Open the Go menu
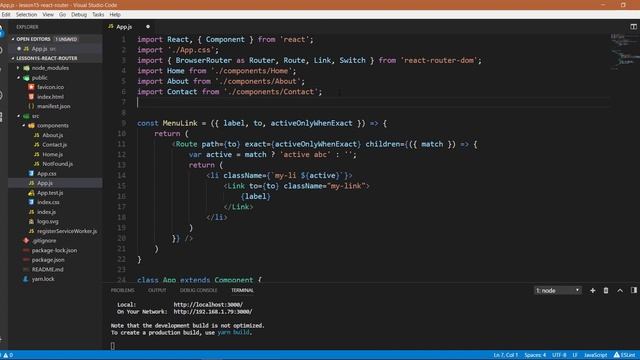This screenshot has width=640, height=360. [62, 14]
